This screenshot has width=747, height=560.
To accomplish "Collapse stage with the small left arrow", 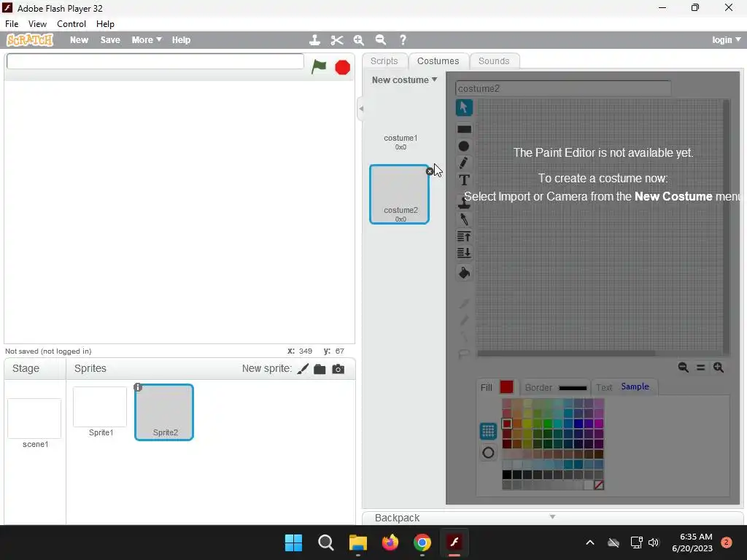I will 361,109.
